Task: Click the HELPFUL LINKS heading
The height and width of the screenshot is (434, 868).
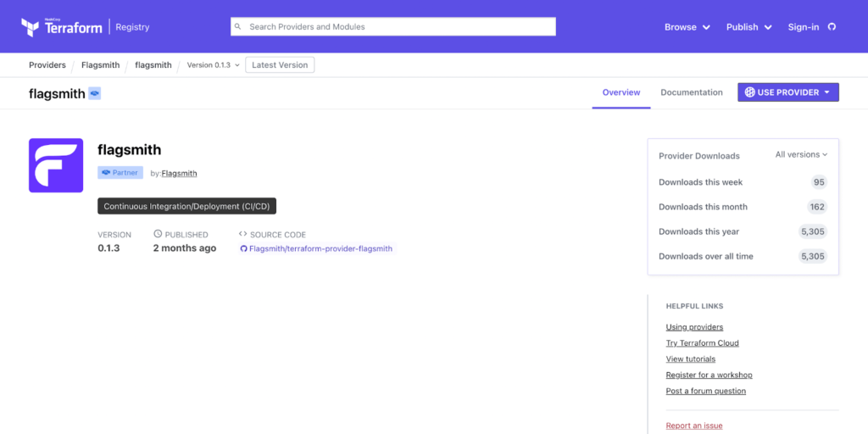Action: tap(694, 306)
